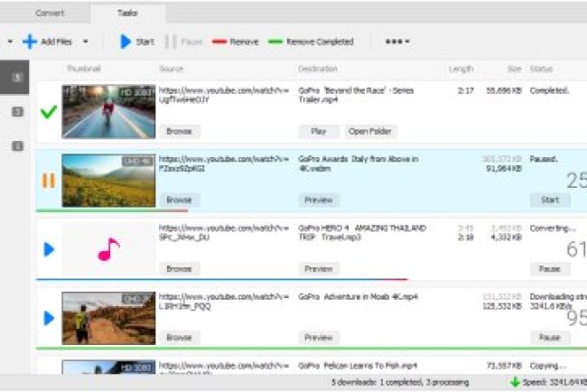Open the dropdown arrow left of Add Files
Image resolution: width=587 pixels, height=392 pixels.
point(10,42)
